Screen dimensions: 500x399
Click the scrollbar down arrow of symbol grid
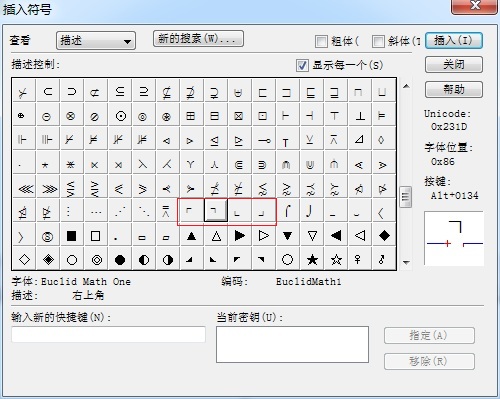click(406, 263)
